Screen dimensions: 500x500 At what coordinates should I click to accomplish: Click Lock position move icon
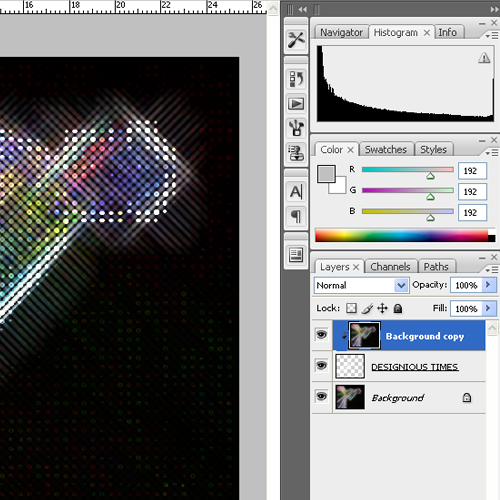pos(382,308)
